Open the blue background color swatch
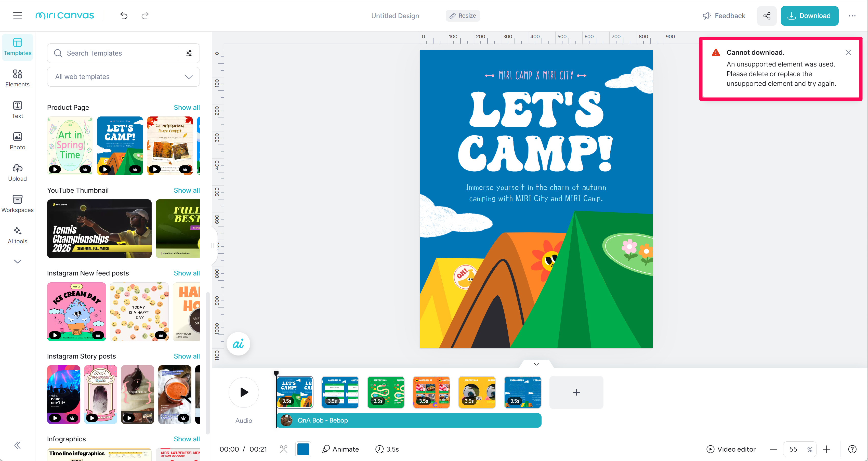 [303, 449]
